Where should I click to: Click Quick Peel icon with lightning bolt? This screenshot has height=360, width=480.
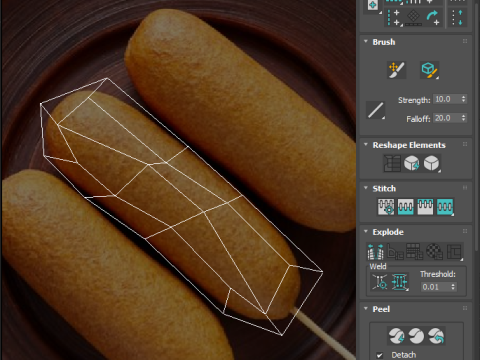[x=396, y=336]
